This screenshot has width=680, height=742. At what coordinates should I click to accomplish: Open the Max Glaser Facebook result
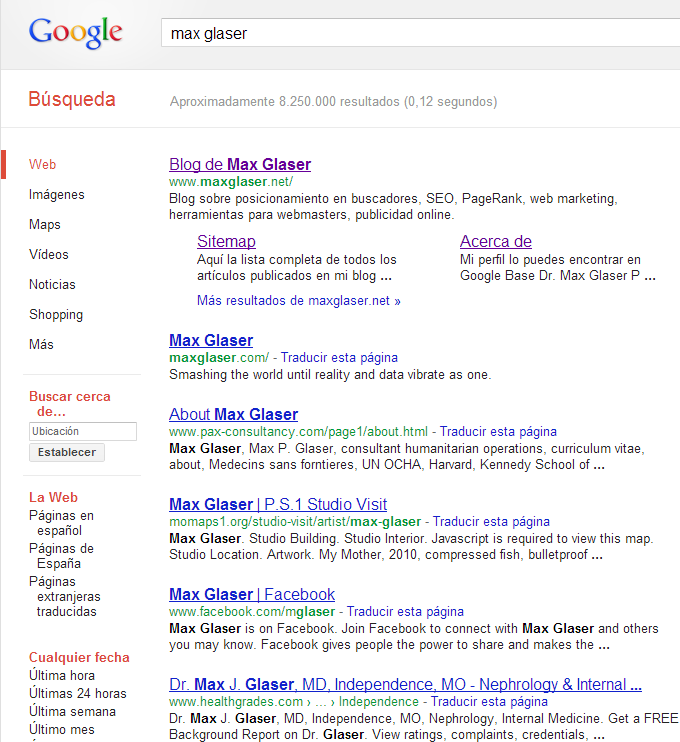[252, 594]
